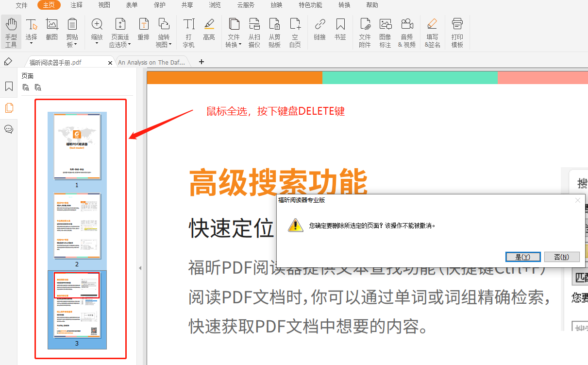Open the Convert (转换) ribbon tab
Screen dimensions: 588x365
(x=344, y=5)
